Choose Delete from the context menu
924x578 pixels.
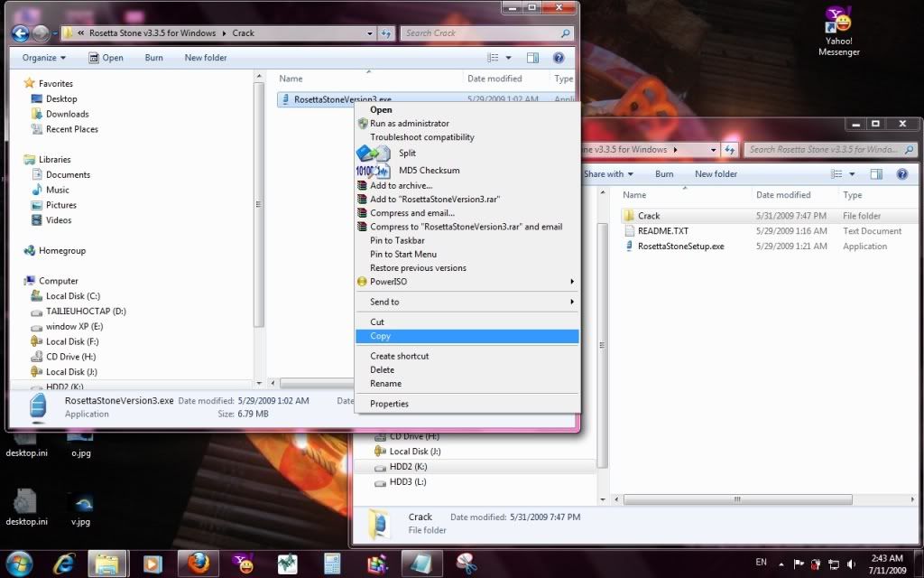pyautogui.click(x=468, y=369)
